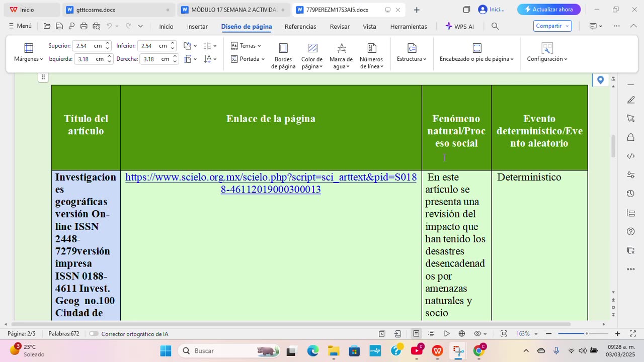Click the Palabras:672 word count

point(64,334)
